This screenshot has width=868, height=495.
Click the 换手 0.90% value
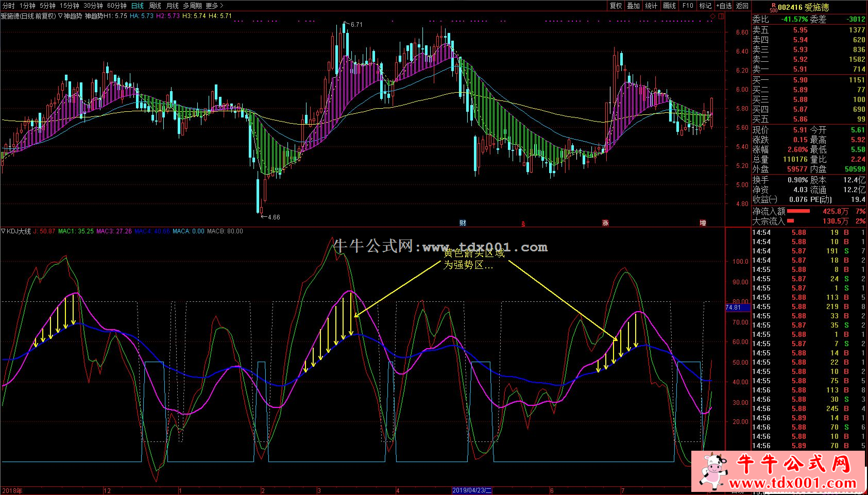coord(797,180)
